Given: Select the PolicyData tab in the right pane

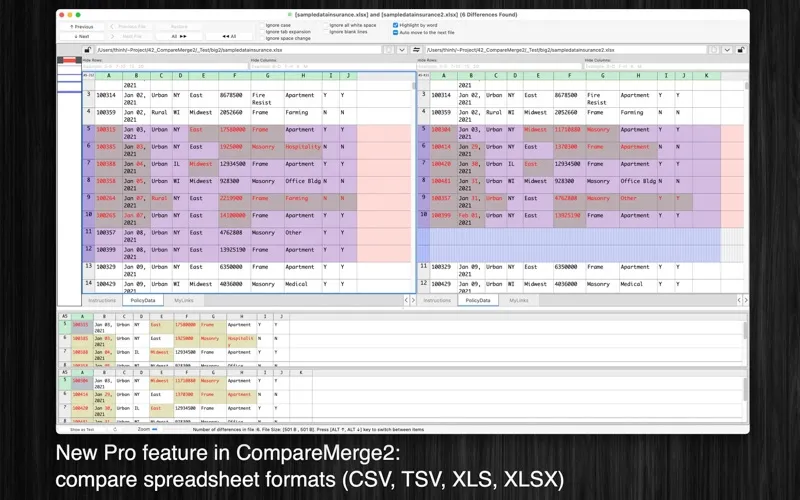Looking at the screenshot, I should click(478, 301).
